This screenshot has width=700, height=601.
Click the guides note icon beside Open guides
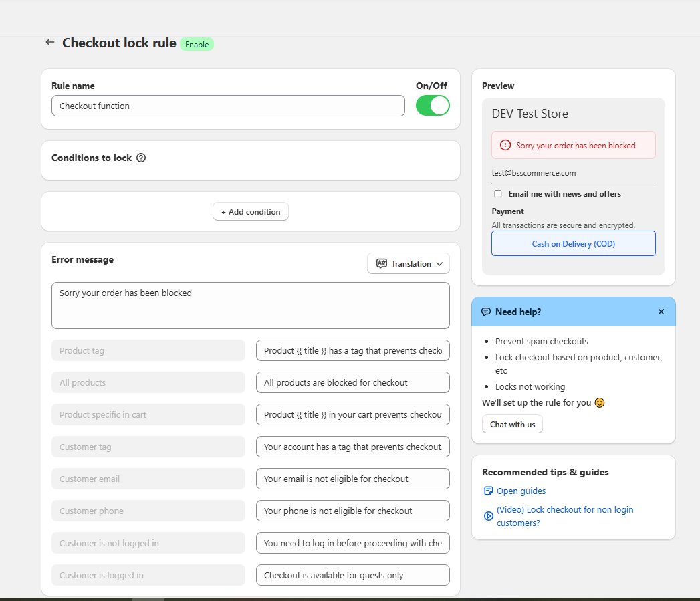489,491
